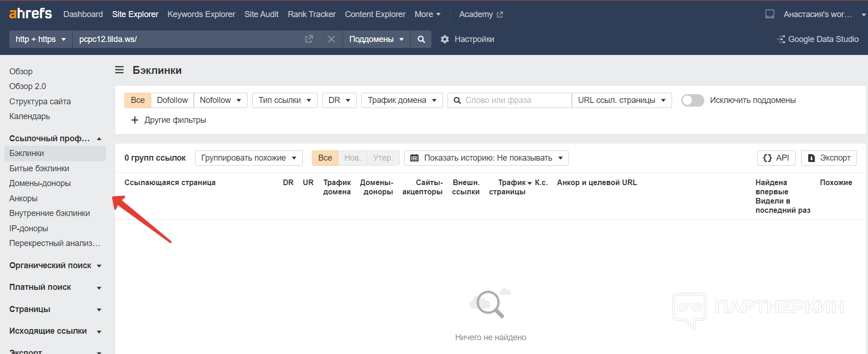The width and height of the screenshot is (868, 354).
Task: Select Все in the new/lost toggle group
Action: coord(325,158)
